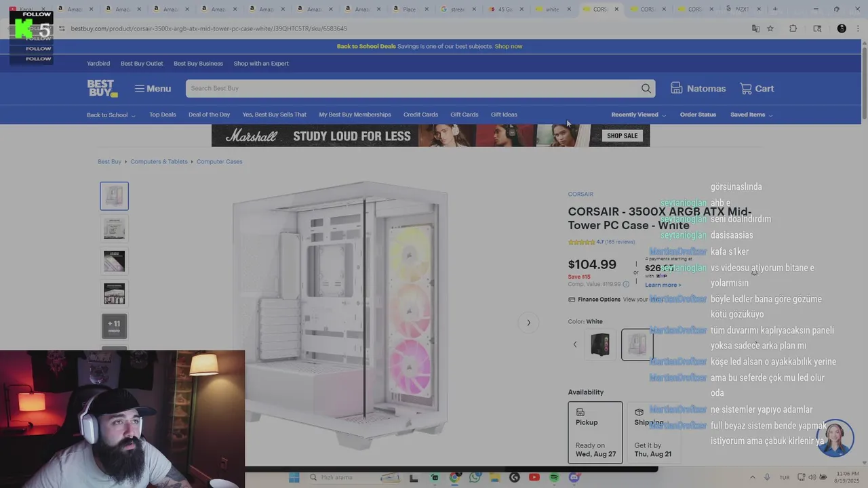Open Order Status page
Viewport: 868px width, 488px height.
698,115
